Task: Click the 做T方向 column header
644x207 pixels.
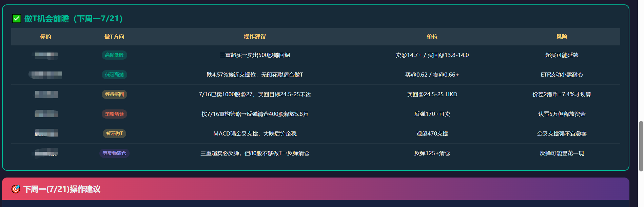Action: click(114, 37)
